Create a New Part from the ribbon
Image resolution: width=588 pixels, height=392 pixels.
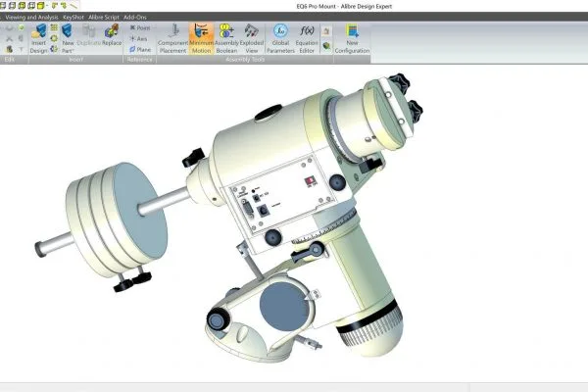pos(68,38)
